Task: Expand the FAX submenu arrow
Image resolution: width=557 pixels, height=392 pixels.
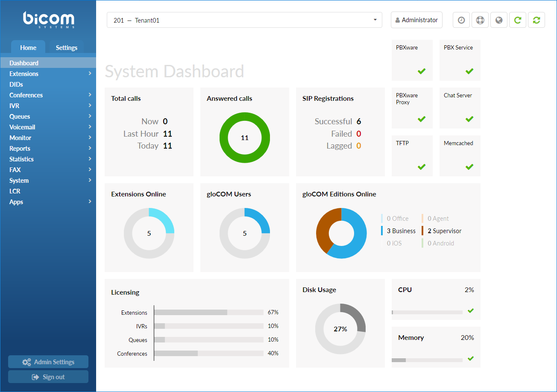Action: click(90, 170)
